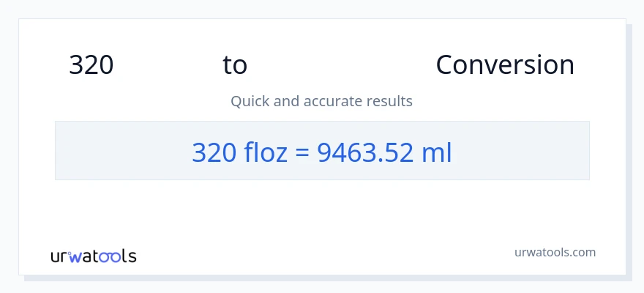Click the word "results" in the subtitle
Screen dimensions: 644x293
[x=391, y=101]
